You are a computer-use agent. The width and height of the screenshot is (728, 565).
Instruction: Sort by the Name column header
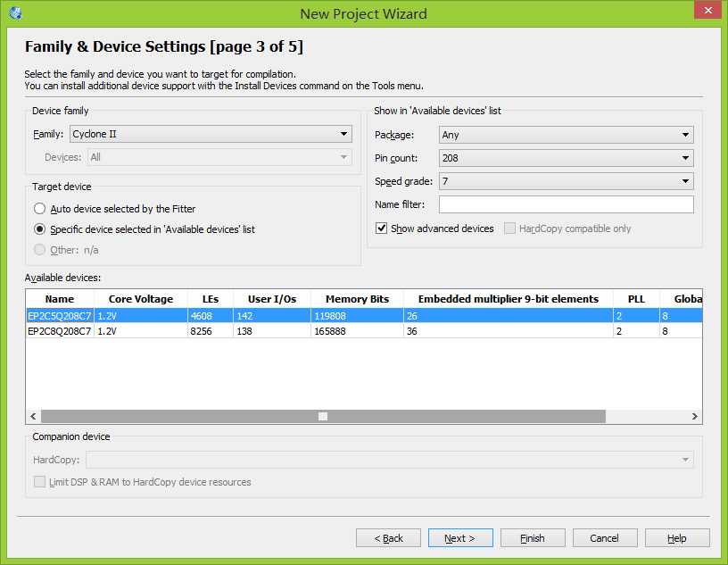coord(60,299)
